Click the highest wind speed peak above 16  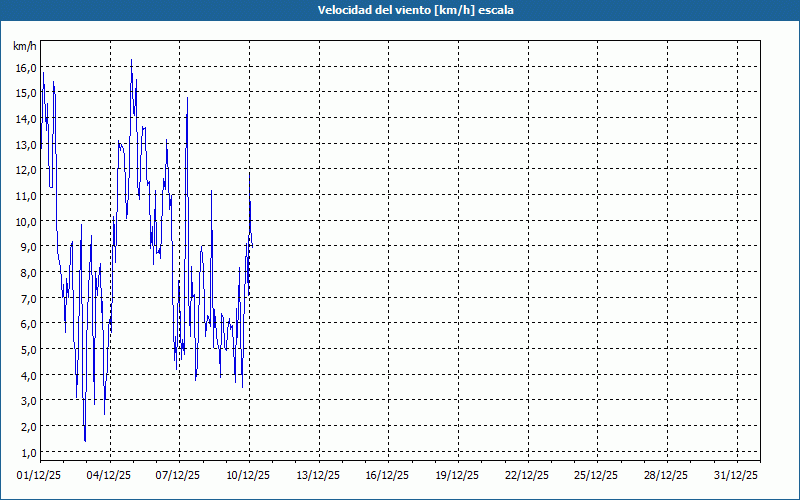[x=131, y=61]
